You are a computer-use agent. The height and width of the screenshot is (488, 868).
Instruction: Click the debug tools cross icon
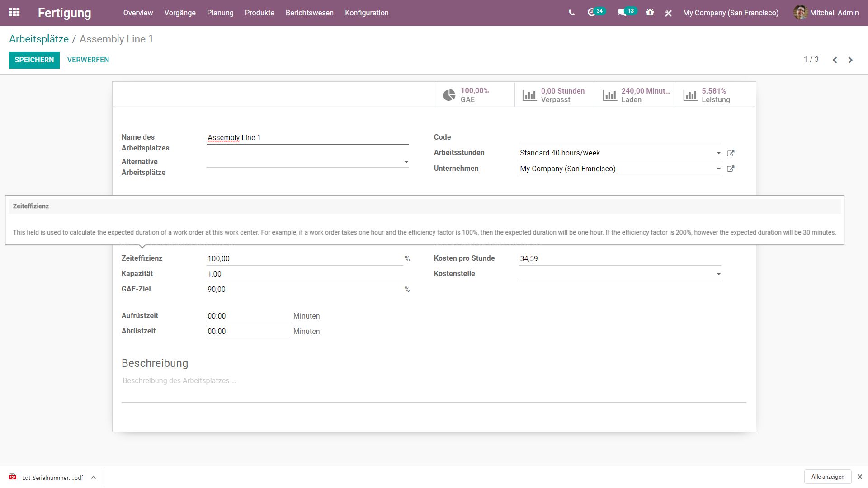coord(668,13)
